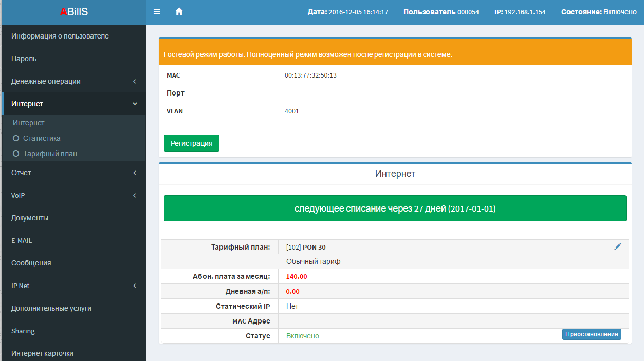The image size is (644, 361).
Task: Open Информация о пользователе page
Action: (x=60, y=36)
